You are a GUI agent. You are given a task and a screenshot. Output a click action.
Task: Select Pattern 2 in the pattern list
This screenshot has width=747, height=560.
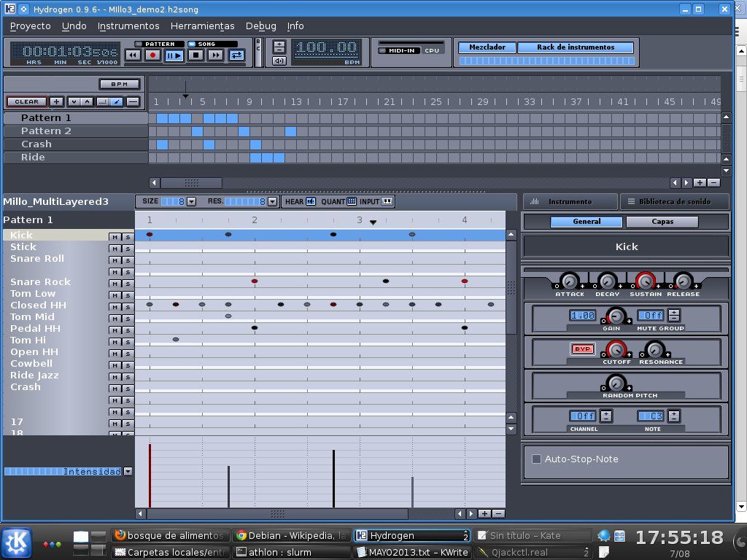click(x=76, y=131)
